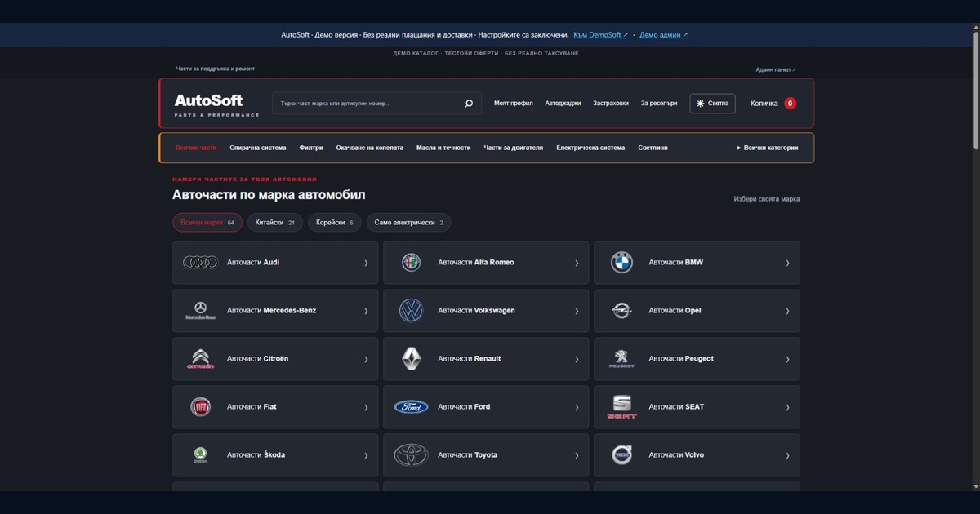
Task: Select the Всички марки filter chip
Action: [207, 223]
